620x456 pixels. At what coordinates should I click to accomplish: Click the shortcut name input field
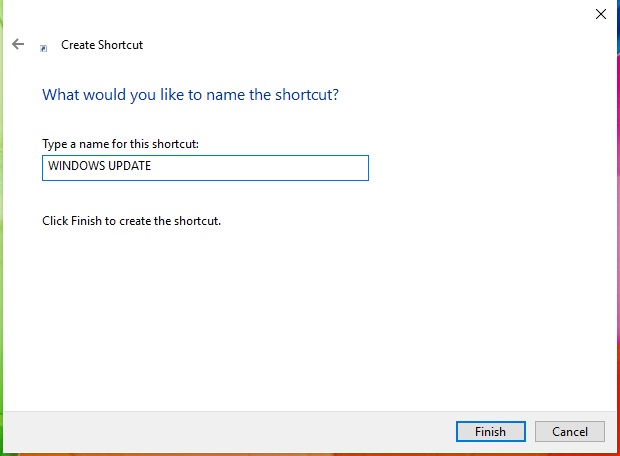tap(205, 168)
